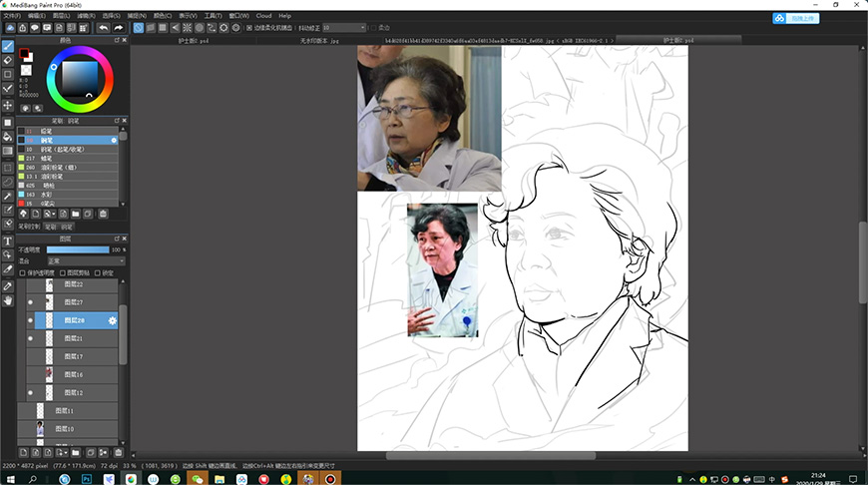
Task: Click the comment bubble toolbar icon
Action: click(35, 28)
